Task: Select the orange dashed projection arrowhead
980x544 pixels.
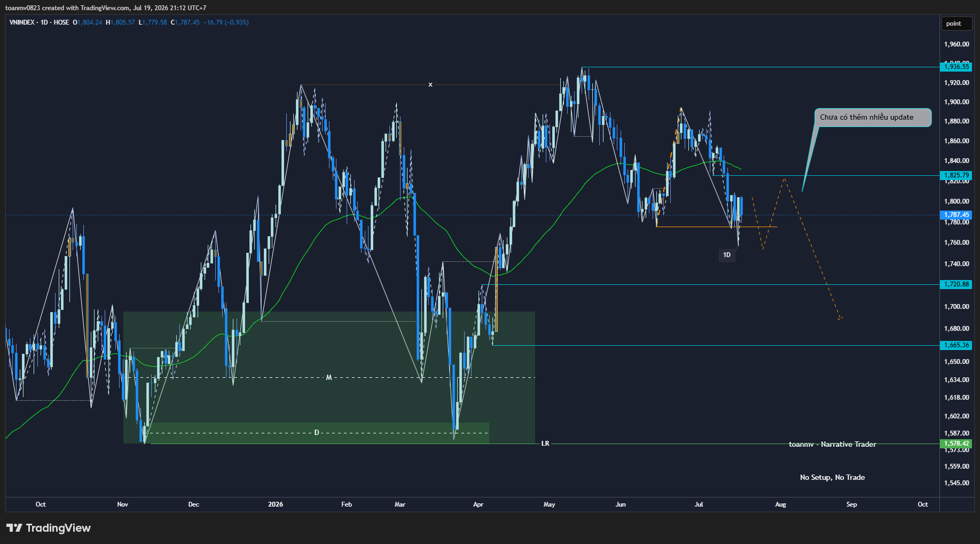Action: [840, 318]
